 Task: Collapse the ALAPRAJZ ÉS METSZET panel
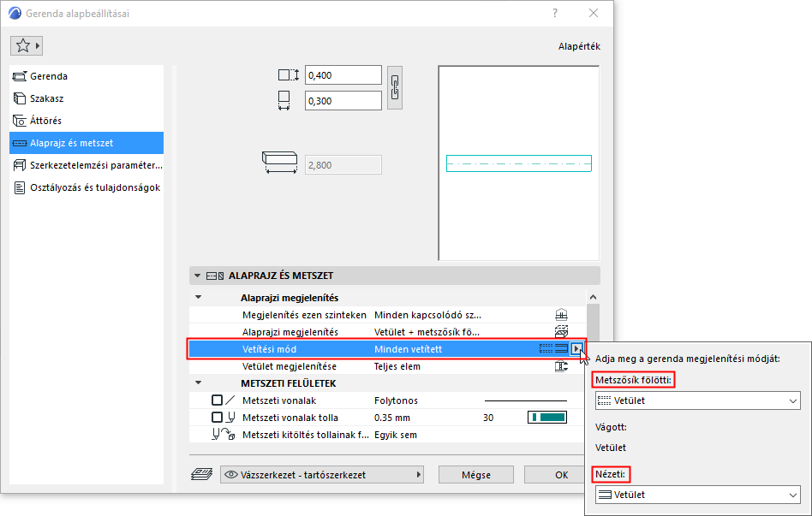[197, 276]
